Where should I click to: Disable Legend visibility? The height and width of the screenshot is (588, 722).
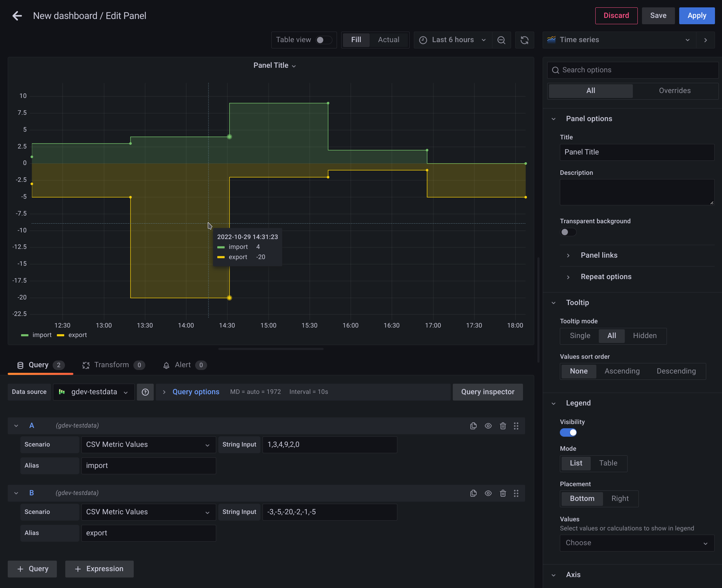[568, 432]
